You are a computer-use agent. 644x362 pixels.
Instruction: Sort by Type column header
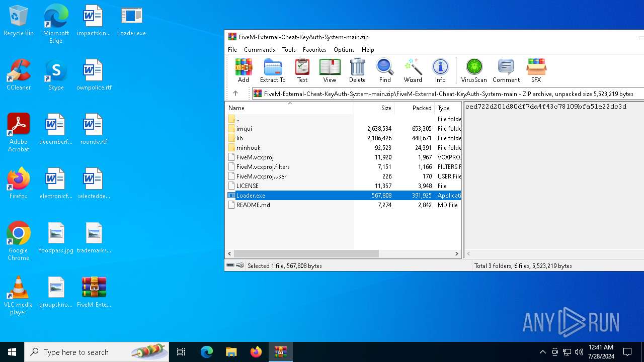point(448,108)
